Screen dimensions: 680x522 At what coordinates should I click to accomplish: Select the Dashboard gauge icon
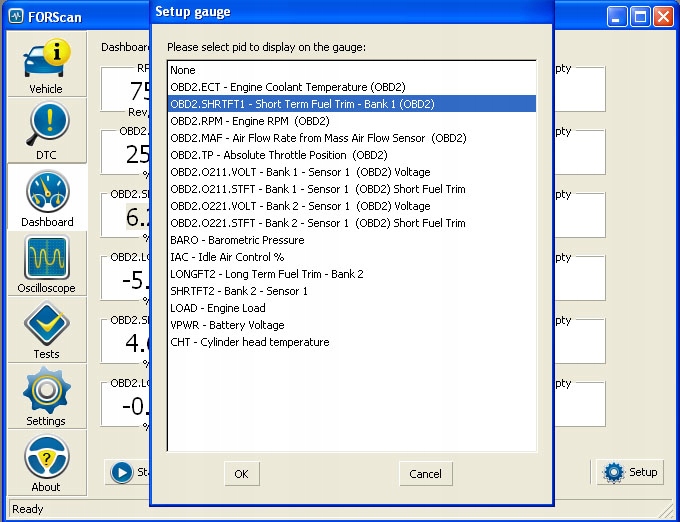(46, 195)
